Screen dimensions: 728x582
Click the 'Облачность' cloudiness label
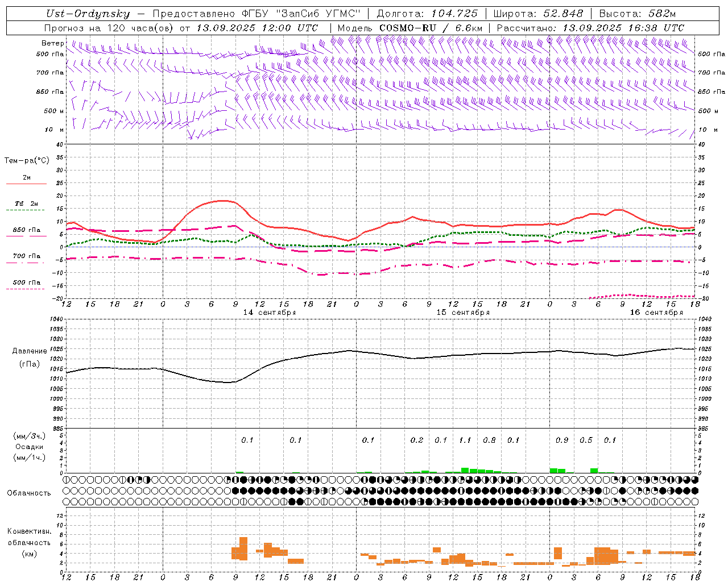pos(29,493)
